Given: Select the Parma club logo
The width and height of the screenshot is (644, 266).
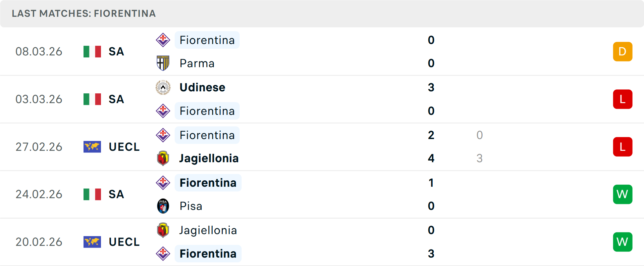Looking at the screenshot, I should (x=163, y=63).
